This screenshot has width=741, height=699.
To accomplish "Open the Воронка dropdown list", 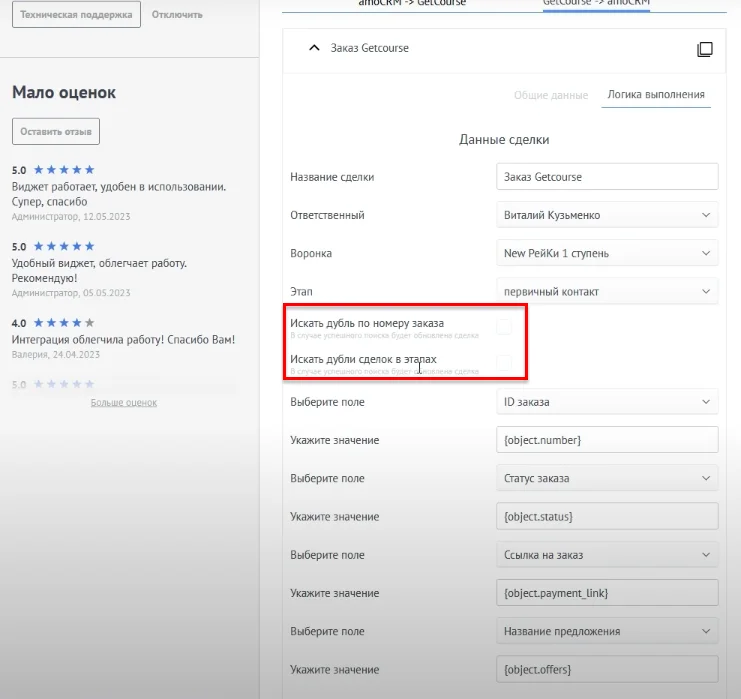I will (x=607, y=253).
